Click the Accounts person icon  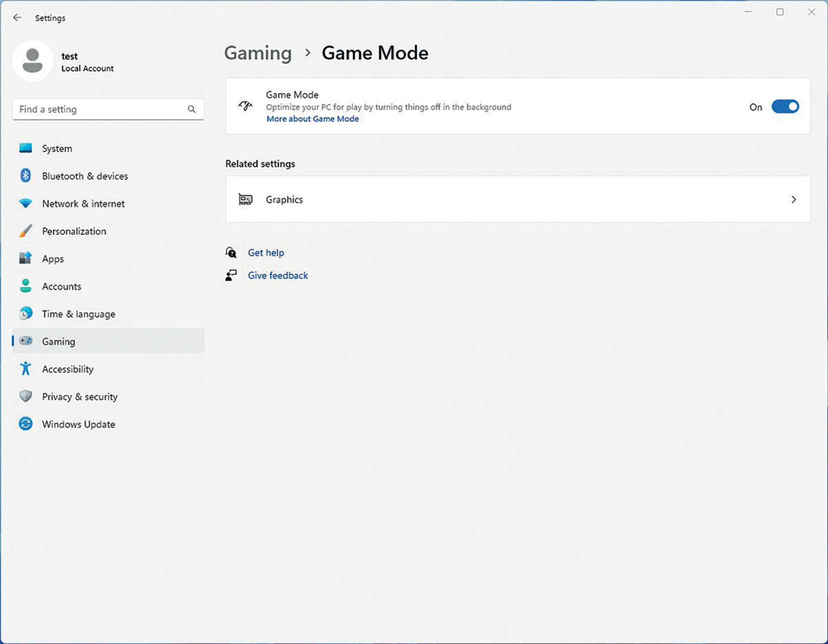(x=26, y=286)
